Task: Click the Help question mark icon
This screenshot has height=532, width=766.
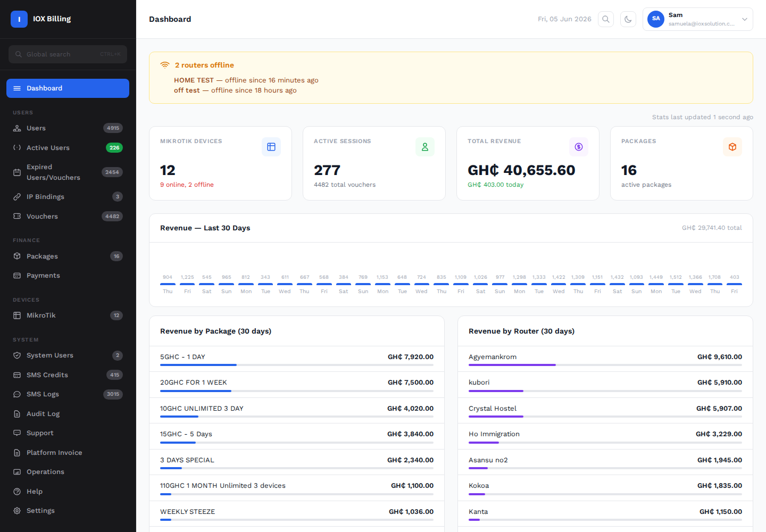Action: click(x=17, y=492)
